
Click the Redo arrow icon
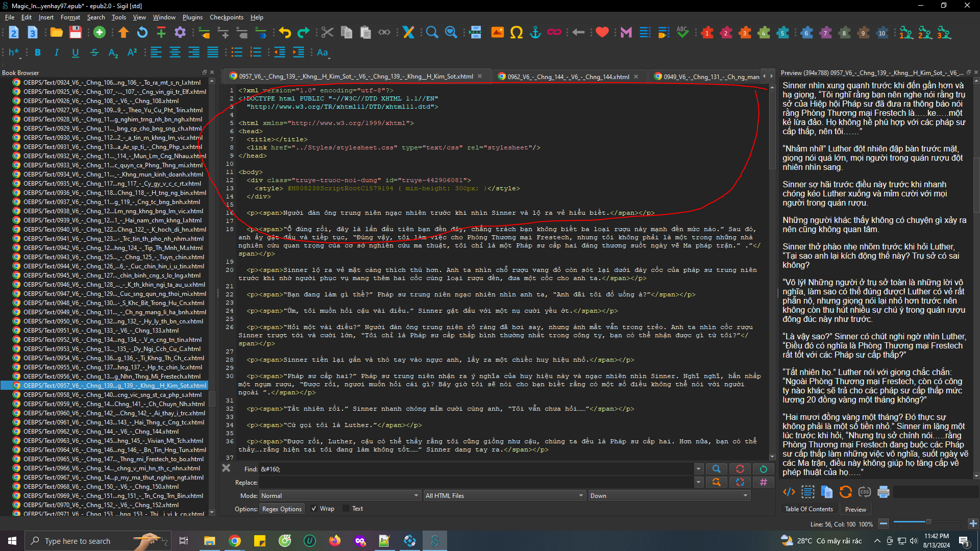(304, 33)
